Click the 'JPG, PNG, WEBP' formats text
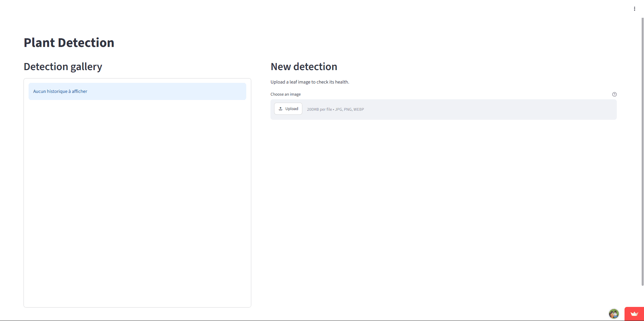The image size is (644, 321). tap(349, 109)
